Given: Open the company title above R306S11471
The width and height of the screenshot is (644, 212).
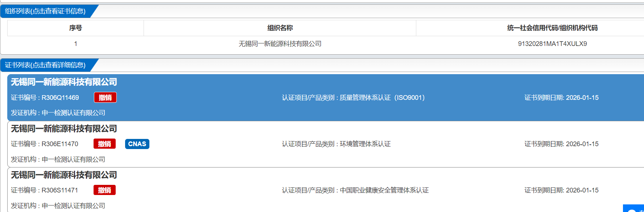Looking at the screenshot, I should pyautogui.click(x=64, y=175).
